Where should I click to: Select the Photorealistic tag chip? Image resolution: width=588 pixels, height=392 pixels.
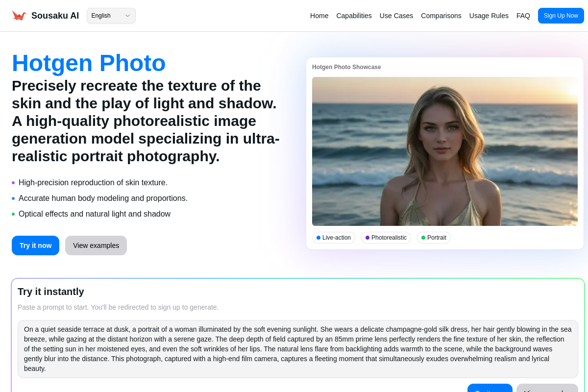(386, 238)
